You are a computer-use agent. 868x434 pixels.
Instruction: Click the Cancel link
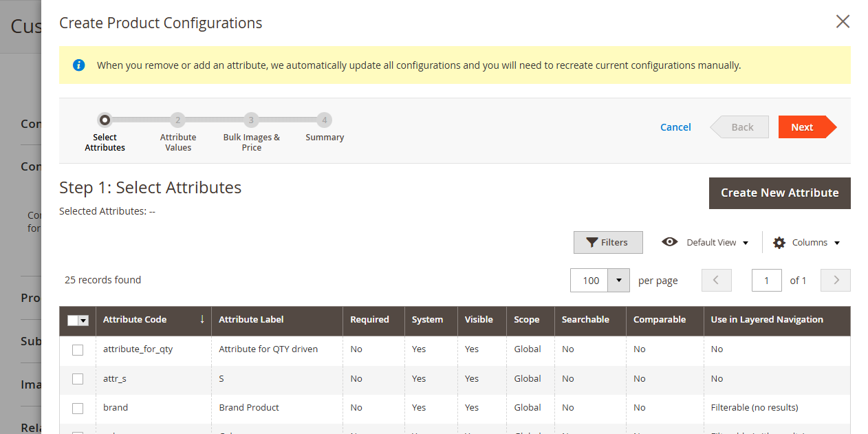[x=675, y=127]
